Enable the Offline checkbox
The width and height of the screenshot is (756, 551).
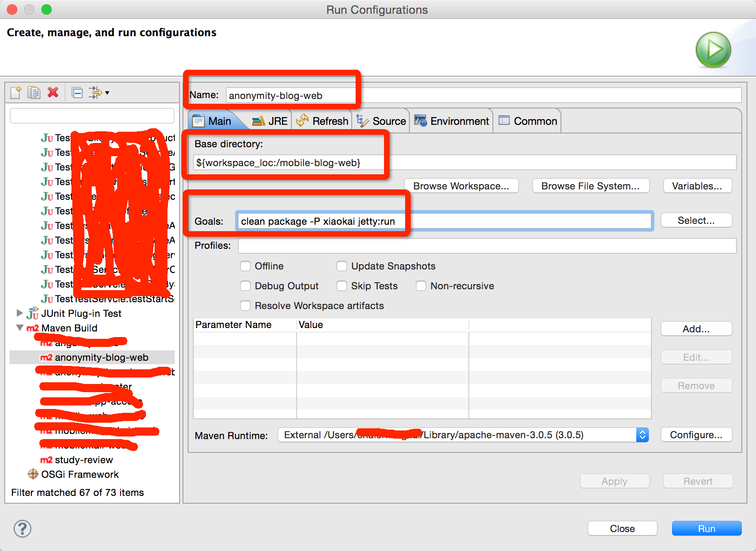(x=245, y=266)
